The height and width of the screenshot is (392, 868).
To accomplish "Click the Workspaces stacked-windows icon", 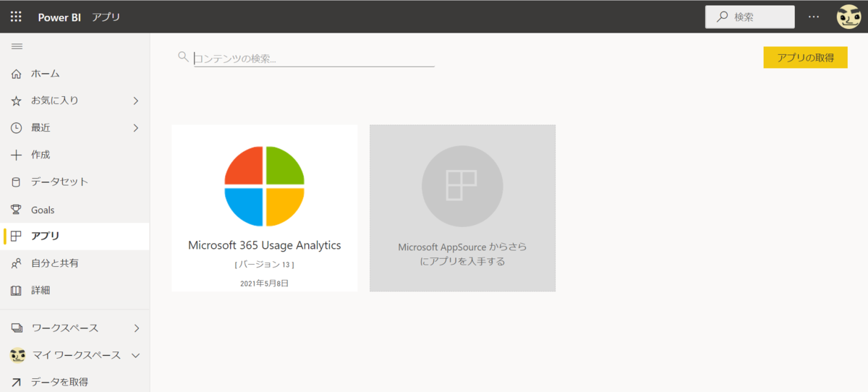I will coord(17,328).
